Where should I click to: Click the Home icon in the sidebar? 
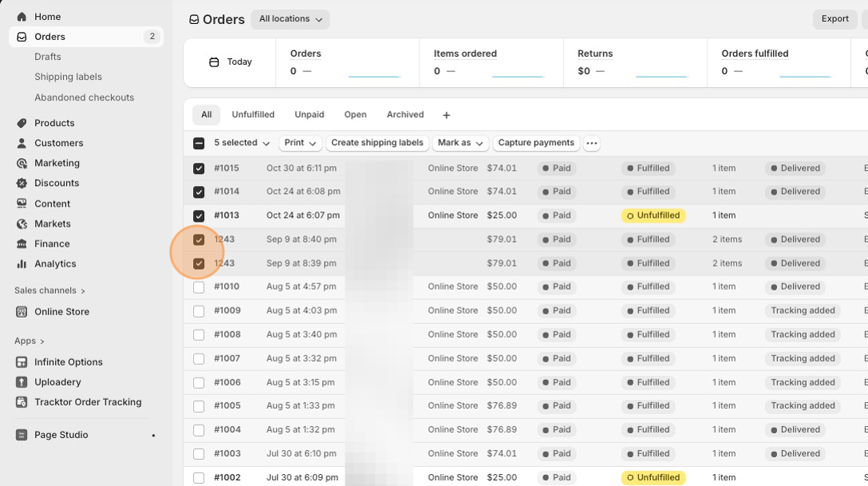click(22, 17)
